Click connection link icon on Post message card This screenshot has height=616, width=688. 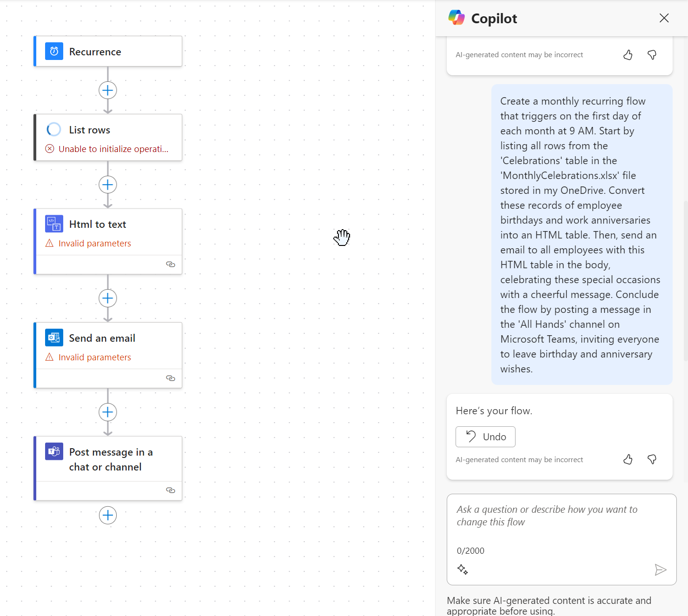pos(171,490)
